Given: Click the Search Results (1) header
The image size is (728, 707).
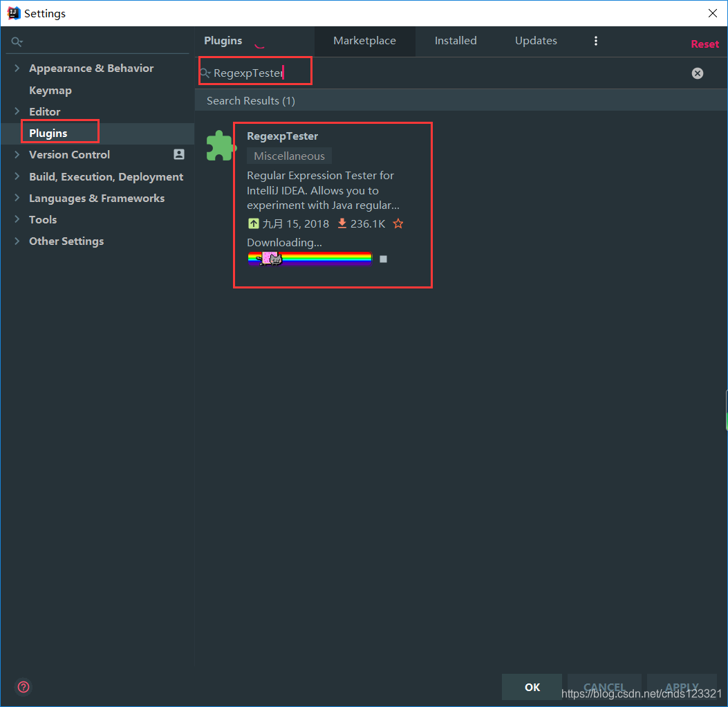Looking at the screenshot, I should click(251, 101).
